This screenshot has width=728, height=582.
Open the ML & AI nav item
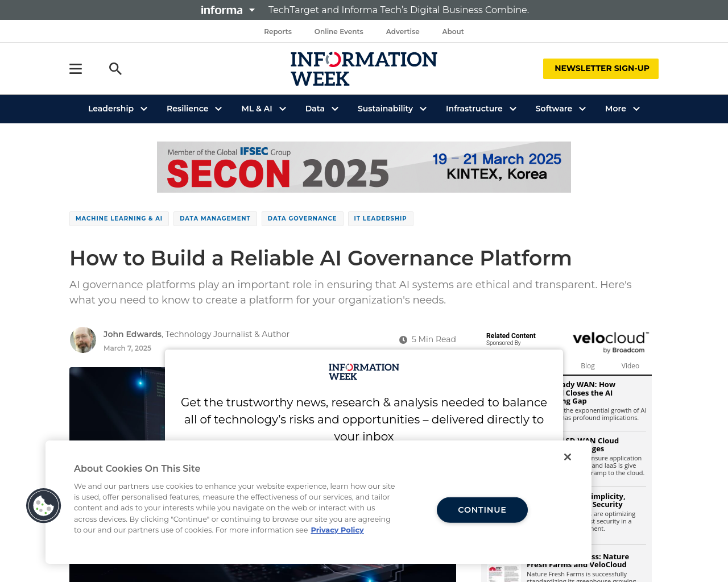click(257, 109)
